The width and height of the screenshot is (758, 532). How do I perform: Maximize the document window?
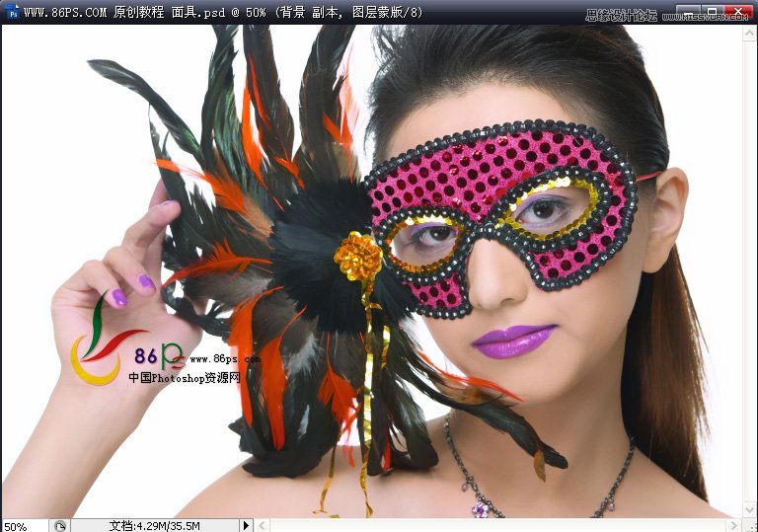click(715, 12)
